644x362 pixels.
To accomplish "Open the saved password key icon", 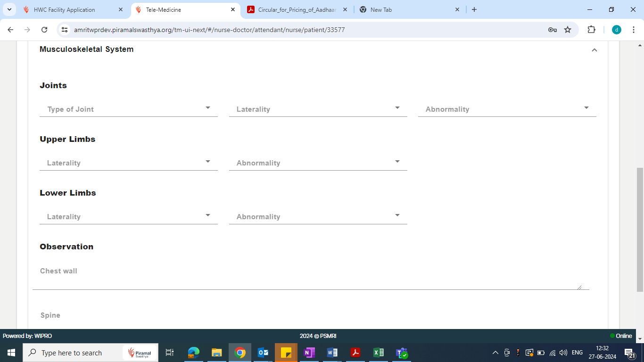I will point(553,30).
